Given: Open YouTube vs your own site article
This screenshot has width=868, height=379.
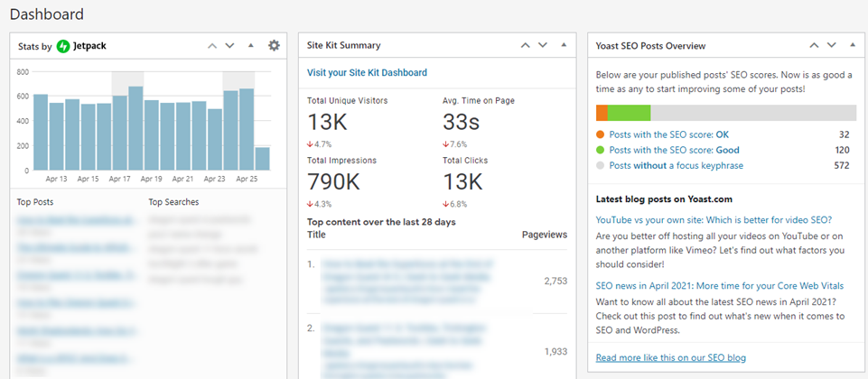Looking at the screenshot, I should click(714, 219).
